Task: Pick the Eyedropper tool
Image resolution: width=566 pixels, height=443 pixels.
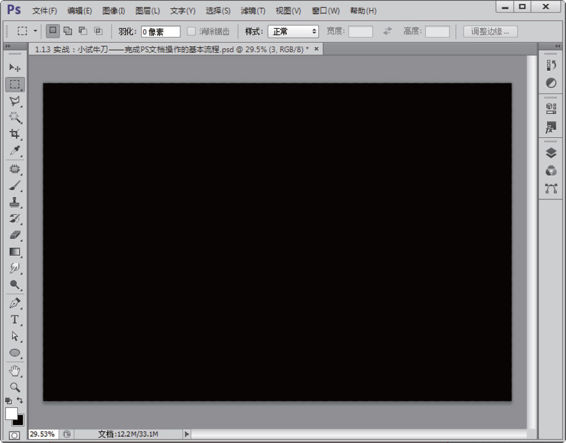Action: 15,150
